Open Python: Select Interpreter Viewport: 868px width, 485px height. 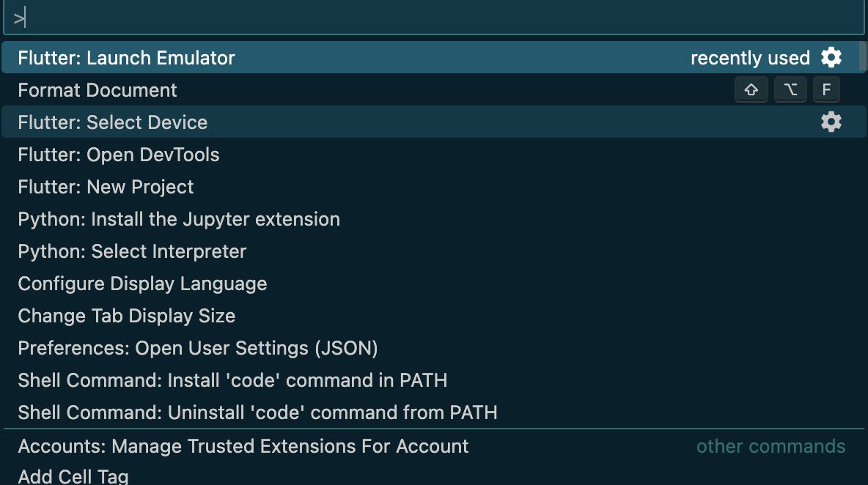pos(132,251)
